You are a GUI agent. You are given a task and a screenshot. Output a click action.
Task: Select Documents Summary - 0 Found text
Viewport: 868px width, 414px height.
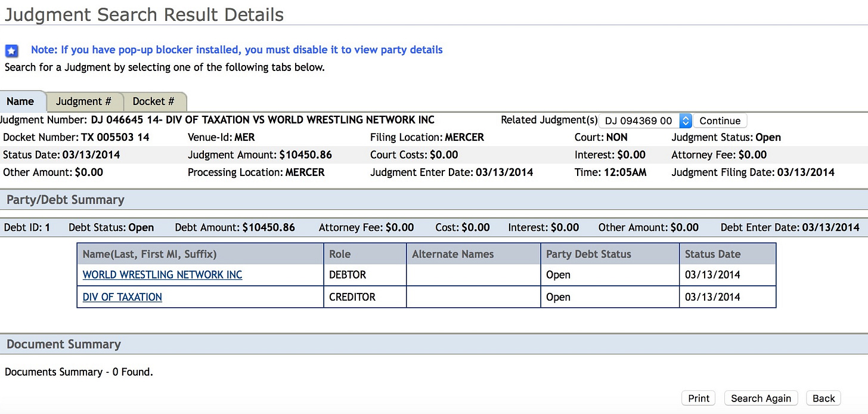pyautogui.click(x=79, y=372)
